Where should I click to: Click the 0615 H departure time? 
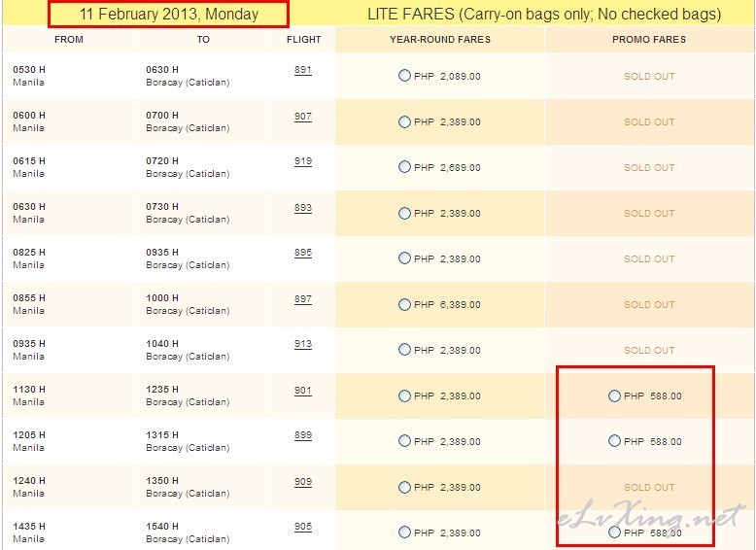pyautogui.click(x=29, y=161)
